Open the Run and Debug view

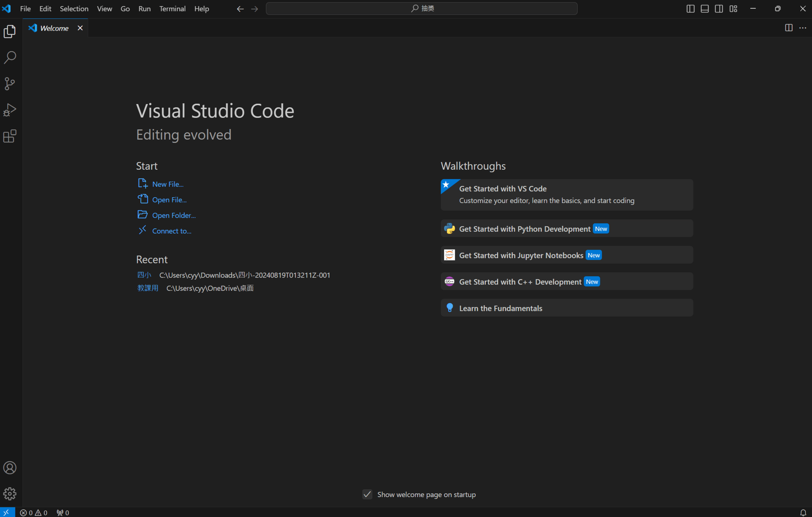click(10, 110)
